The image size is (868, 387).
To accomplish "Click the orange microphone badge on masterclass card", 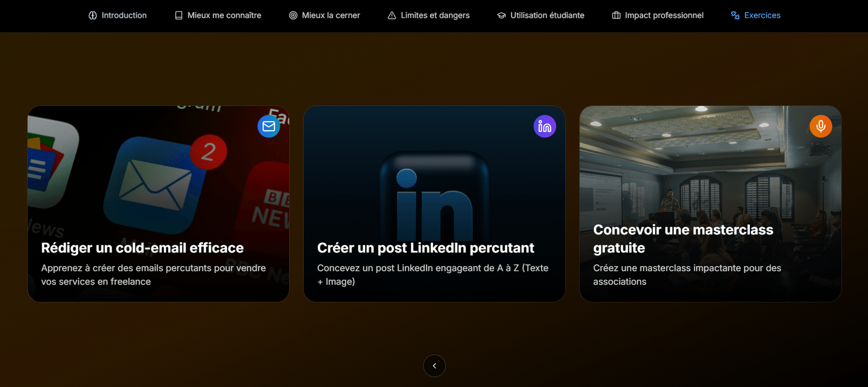I will click(821, 126).
